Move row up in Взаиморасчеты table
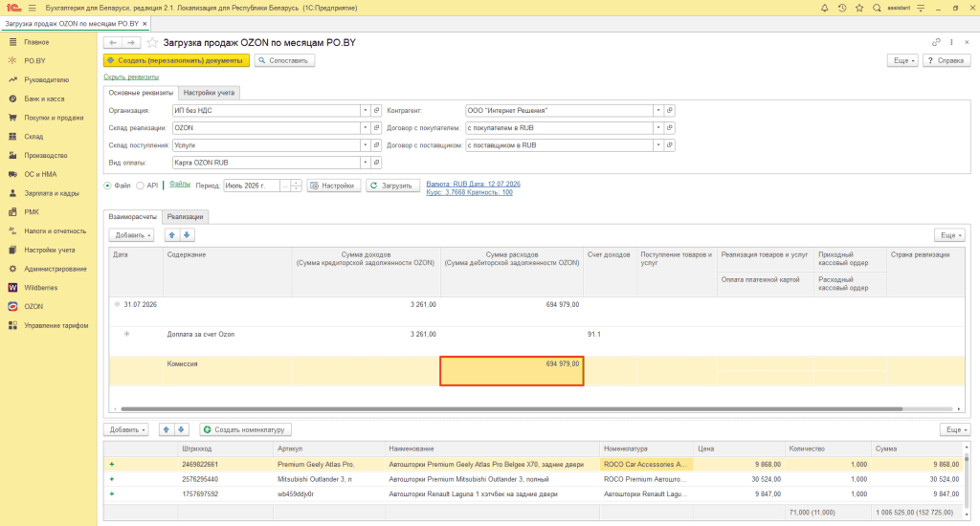 (172, 235)
